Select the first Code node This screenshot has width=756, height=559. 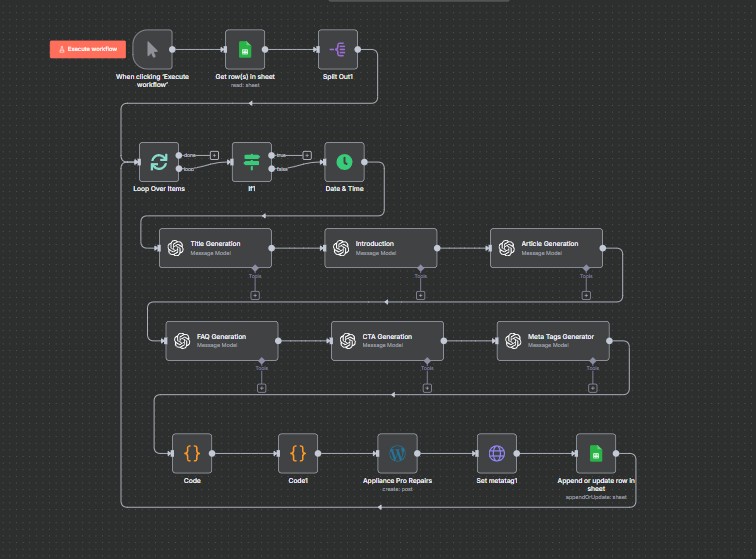tap(192, 453)
